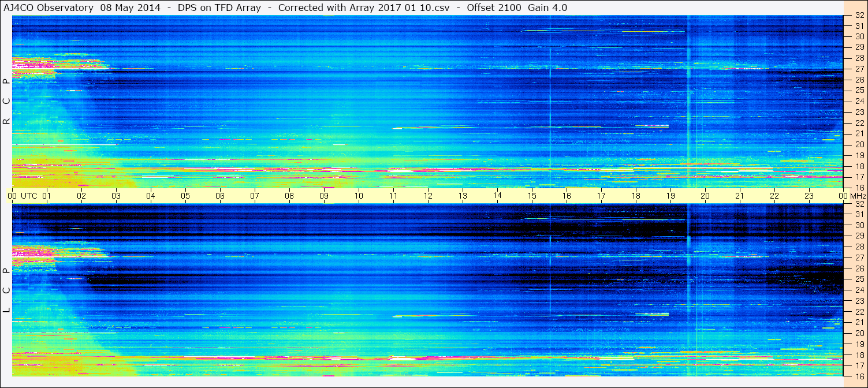Viewport: 868px width, 388px height.
Task: Click the Gain 4.0 text in the header
Action: click(547, 8)
